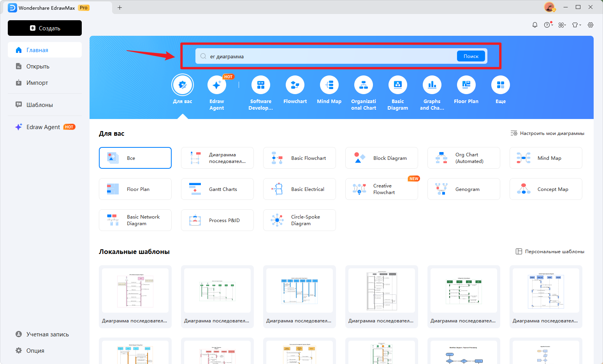Screen dimensions: 603x364
Task: Open the apps grid dropdown menu
Action: tap(562, 25)
